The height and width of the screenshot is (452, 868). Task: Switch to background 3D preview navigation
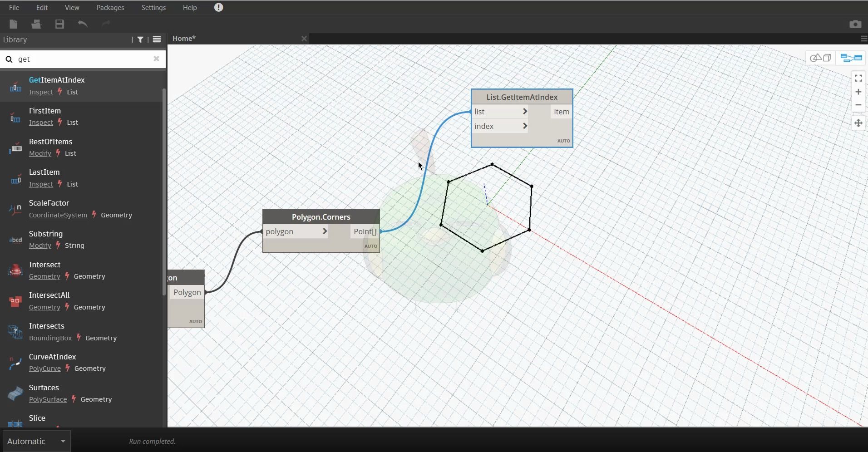pos(821,58)
